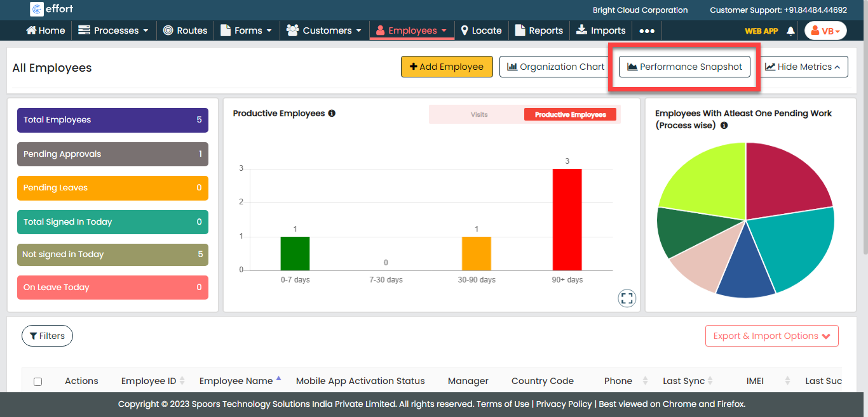Click the Add Employee button

coord(446,67)
